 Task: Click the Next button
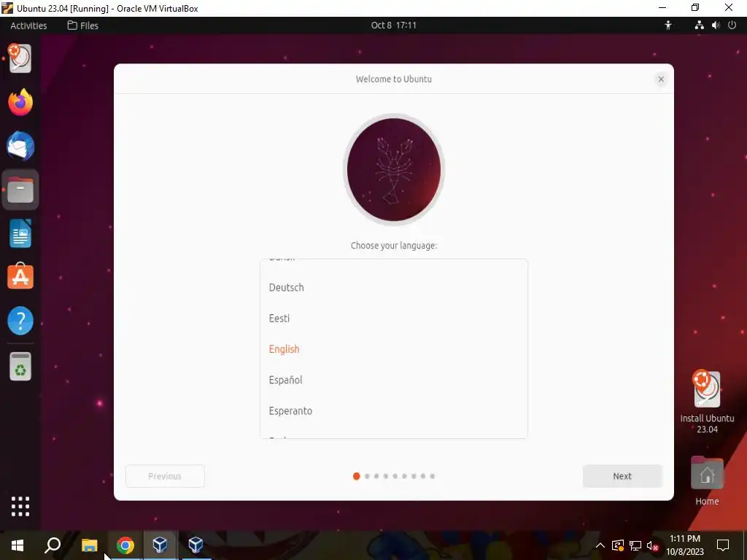point(622,476)
